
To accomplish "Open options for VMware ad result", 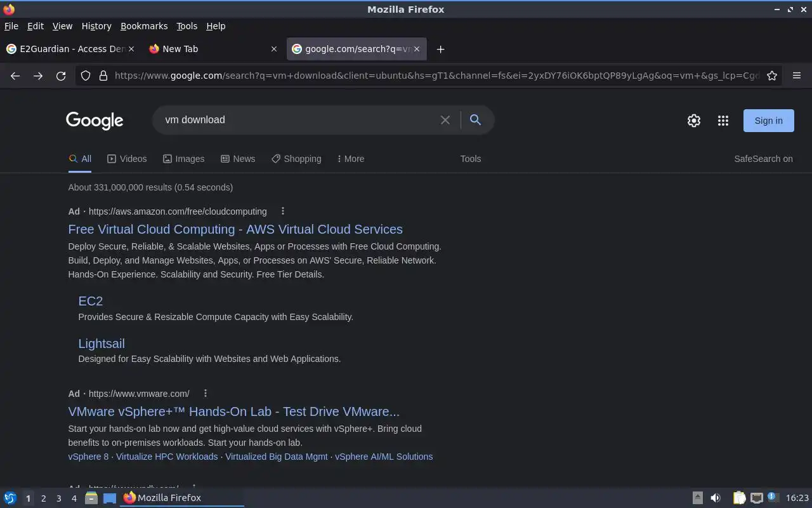I will coord(205,394).
